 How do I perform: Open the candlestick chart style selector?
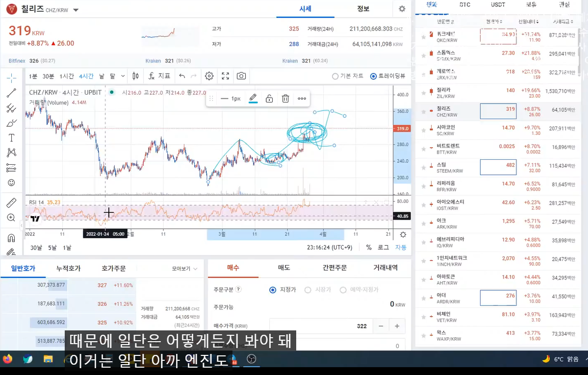coord(135,76)
